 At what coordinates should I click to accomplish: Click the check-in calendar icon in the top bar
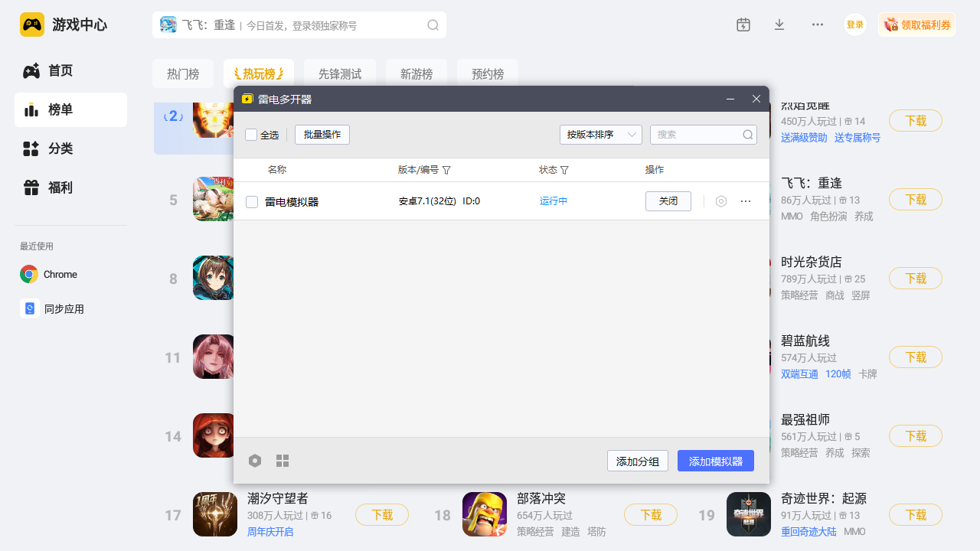(x=743, y=24)
